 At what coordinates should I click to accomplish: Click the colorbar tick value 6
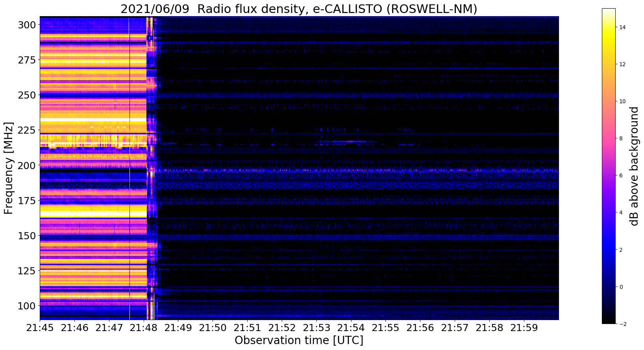click(621, 175)
